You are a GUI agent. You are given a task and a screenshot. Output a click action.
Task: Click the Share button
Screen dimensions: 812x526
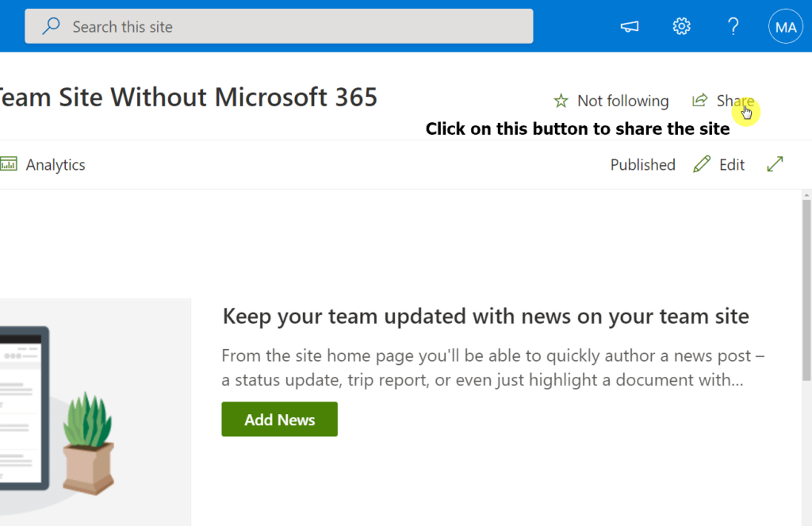[x=723, y=101]
